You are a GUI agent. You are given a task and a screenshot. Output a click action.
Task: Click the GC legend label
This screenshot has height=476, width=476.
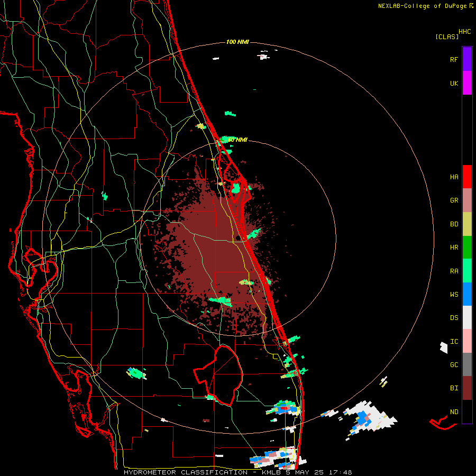coord(454,365)
